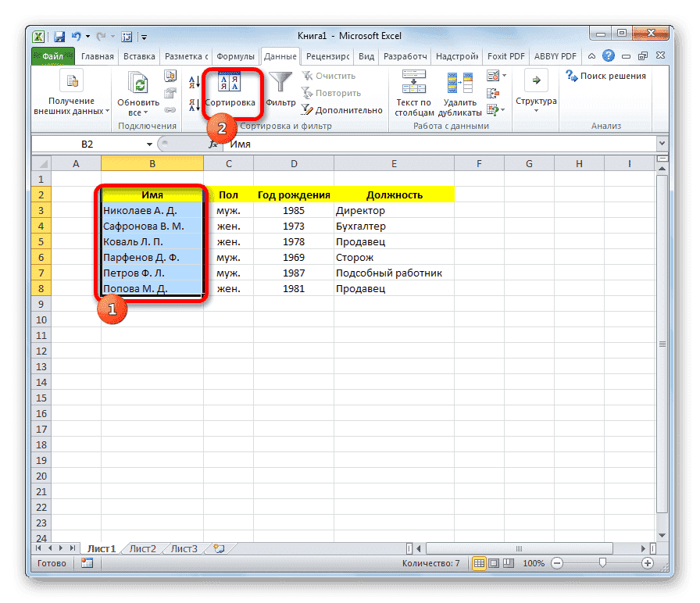Open the Сортировка (Sort) dialog
The width and height of the screenshot is (700, 603).
point(230,88)
